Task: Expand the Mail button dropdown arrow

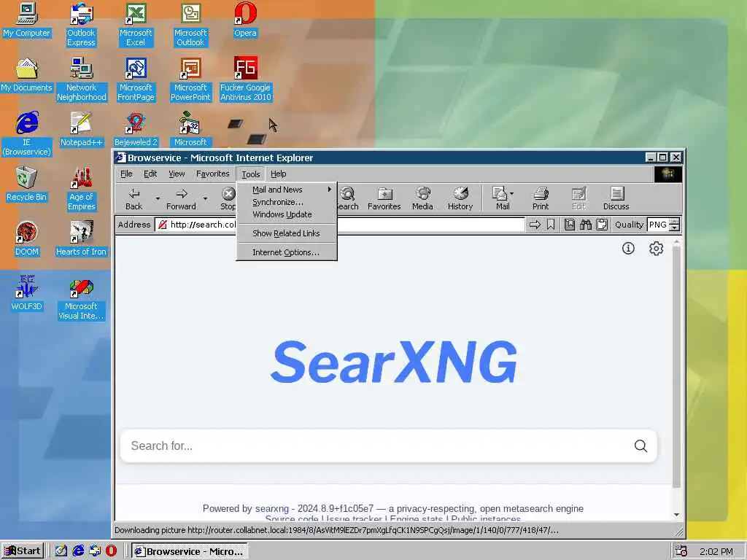Action: (512, 194)
